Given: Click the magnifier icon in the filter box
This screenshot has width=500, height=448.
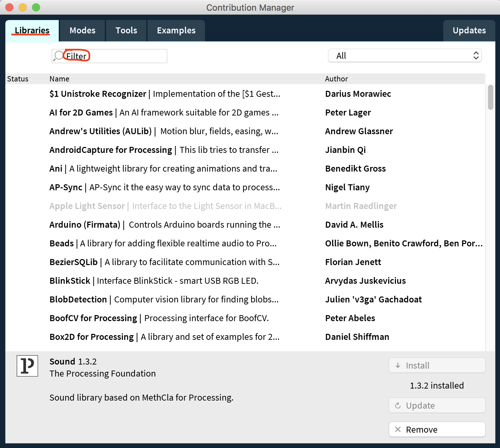Looking at the screenshot, I should (x=58, y=56).
